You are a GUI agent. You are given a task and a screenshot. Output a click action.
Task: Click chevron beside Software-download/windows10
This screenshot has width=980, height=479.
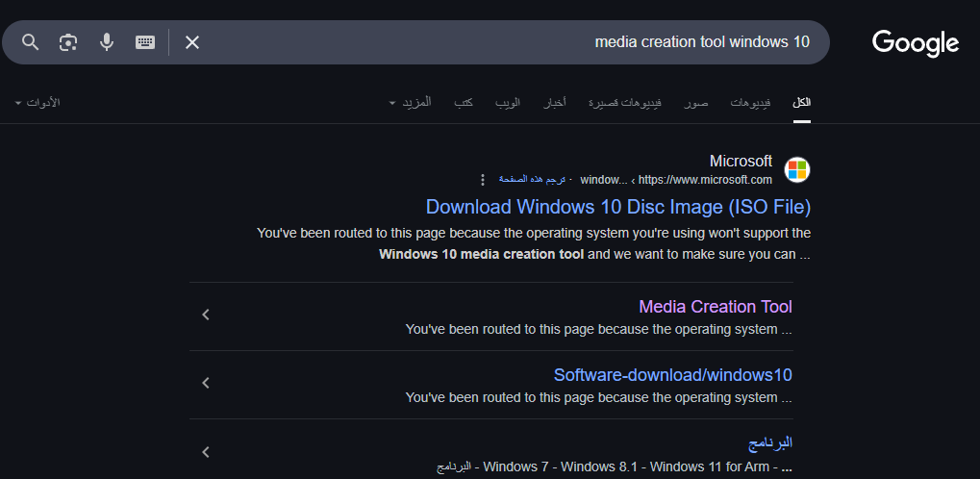206,383
